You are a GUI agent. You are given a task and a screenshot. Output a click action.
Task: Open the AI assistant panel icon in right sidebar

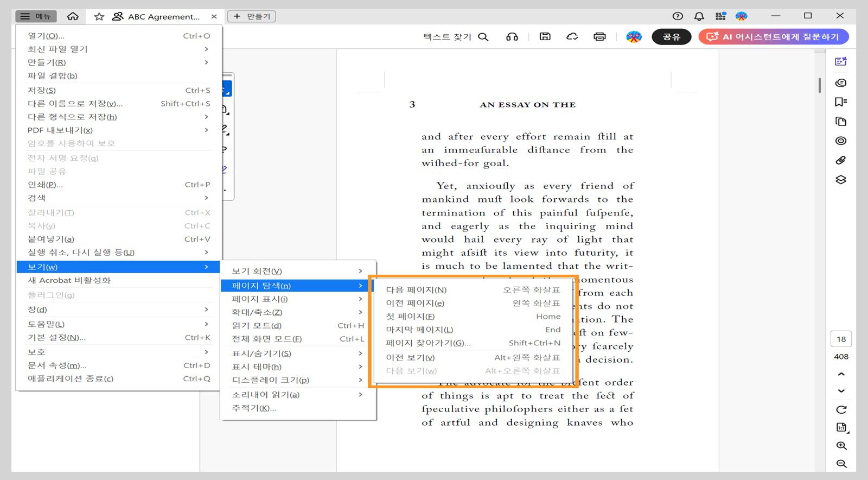tap(841, 62)
